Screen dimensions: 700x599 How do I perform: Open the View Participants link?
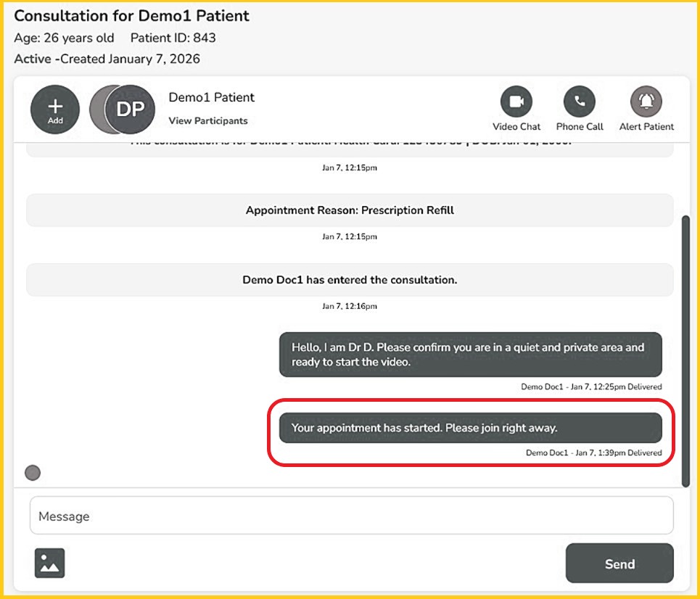(x=208, y=121)
